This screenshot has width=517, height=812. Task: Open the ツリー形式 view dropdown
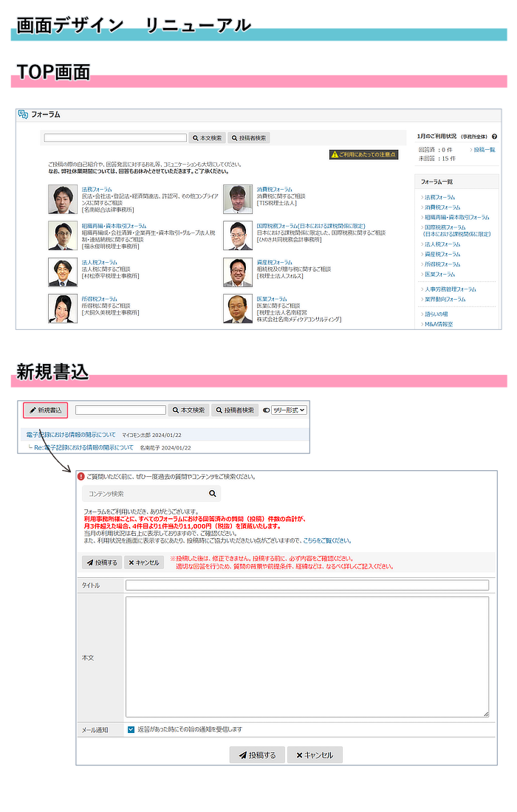click(289, 410)
